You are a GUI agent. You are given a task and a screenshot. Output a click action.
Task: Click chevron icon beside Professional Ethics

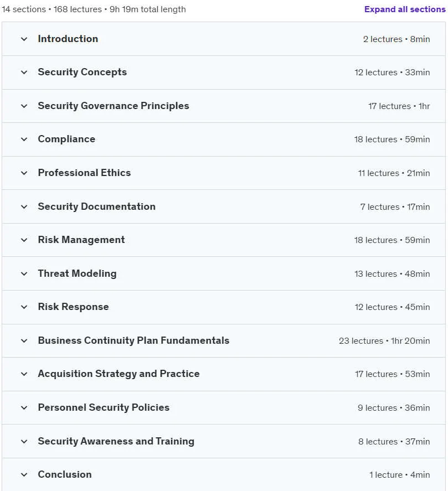click(x=24, y=173)
